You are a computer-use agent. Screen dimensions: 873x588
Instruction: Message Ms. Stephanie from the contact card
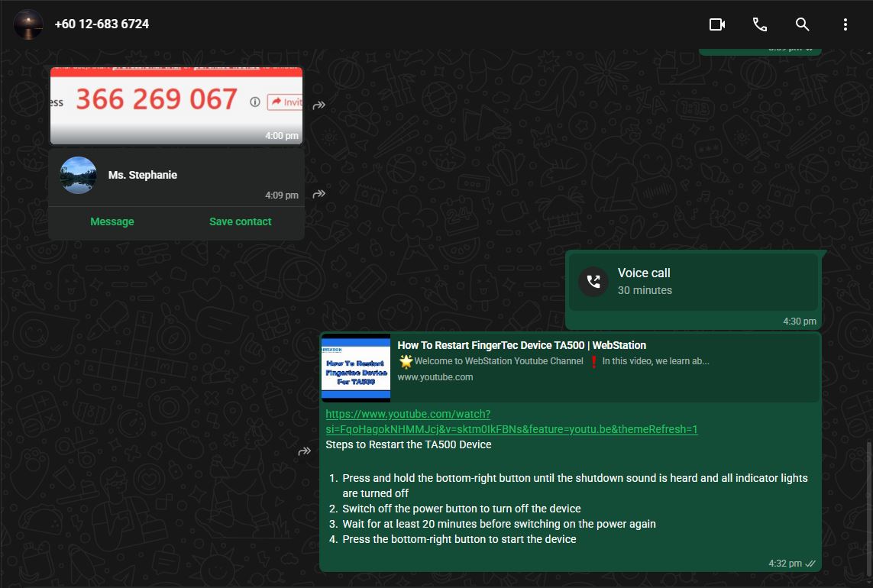(112, 221)
